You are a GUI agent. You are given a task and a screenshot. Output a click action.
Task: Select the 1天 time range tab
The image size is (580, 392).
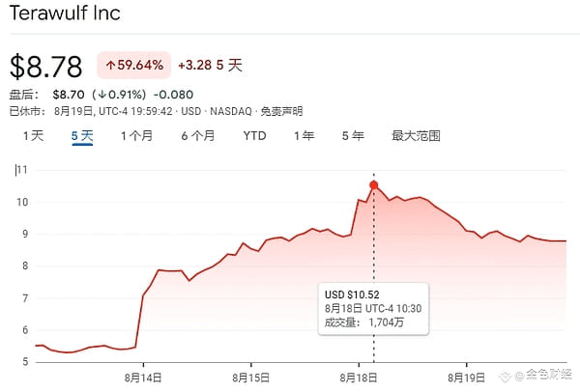click(33, 136)
